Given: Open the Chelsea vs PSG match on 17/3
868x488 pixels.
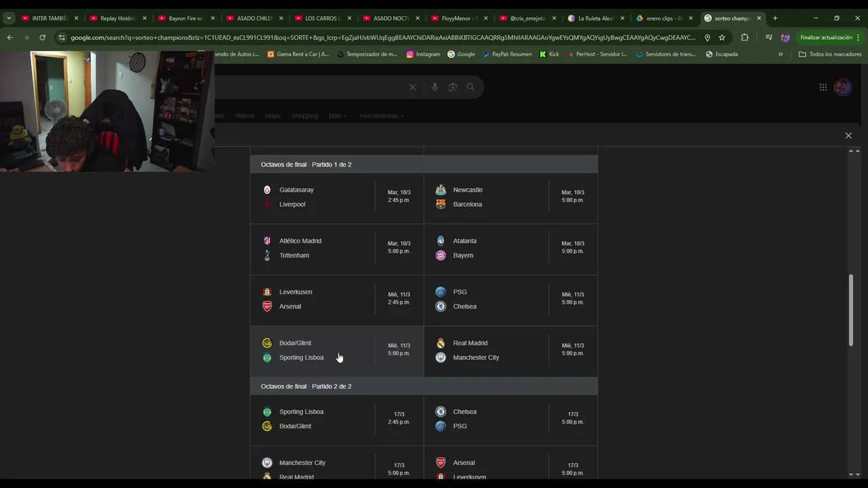Looking at the screenshot, I should (x=511, y=420).
